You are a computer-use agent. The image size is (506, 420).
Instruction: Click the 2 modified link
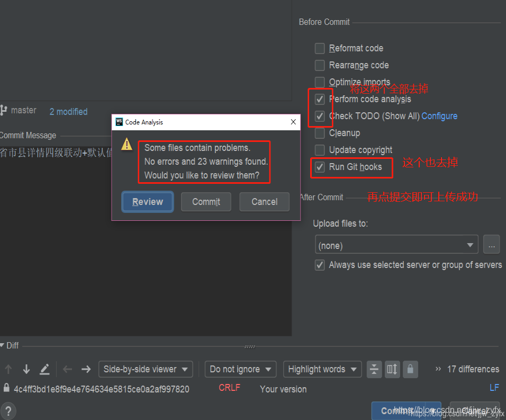[68, 112]
